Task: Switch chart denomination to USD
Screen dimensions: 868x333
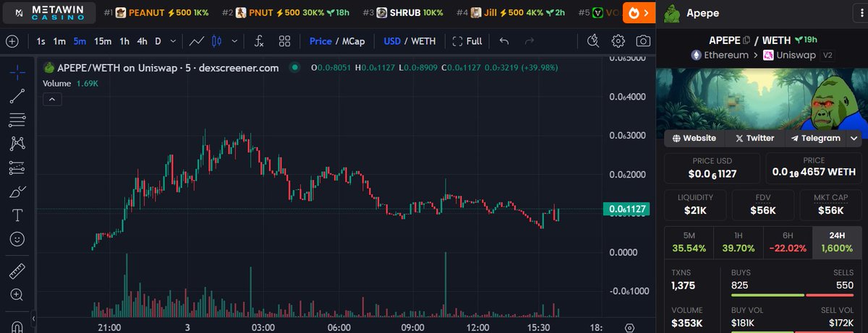Action: tap(392, 41)
